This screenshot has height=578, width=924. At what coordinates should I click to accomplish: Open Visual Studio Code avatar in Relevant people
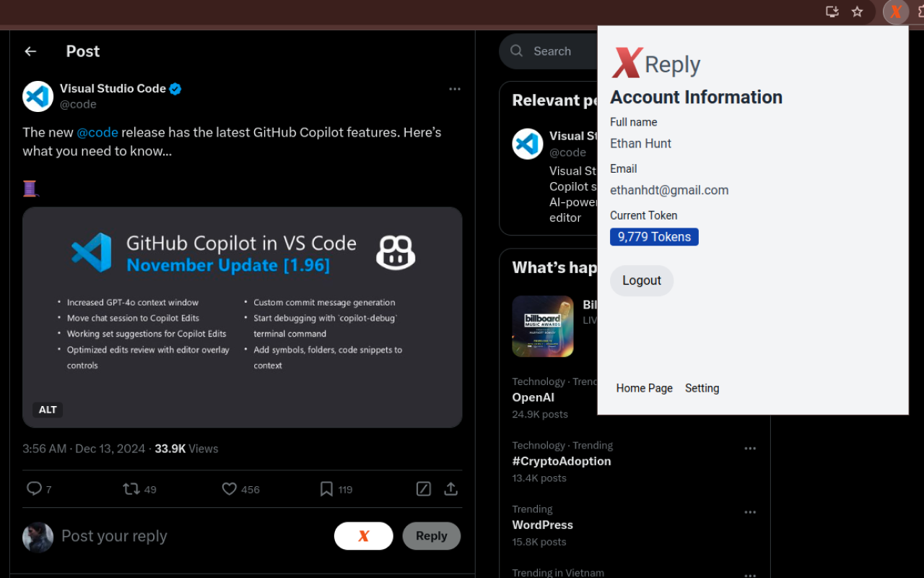[528, 144]
